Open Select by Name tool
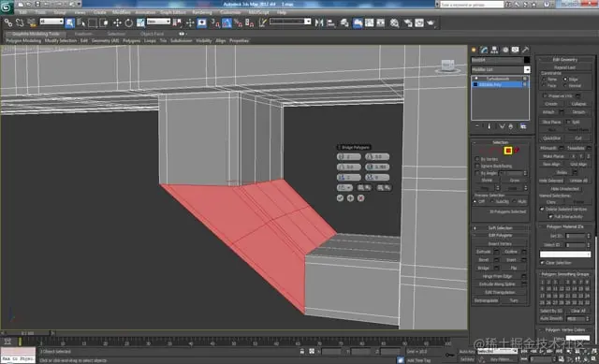Image resolution: width=599 pixels, height=364 pixels. coord(81,22)
